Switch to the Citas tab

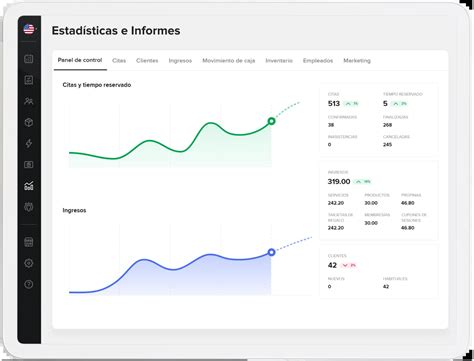point(119,61)
